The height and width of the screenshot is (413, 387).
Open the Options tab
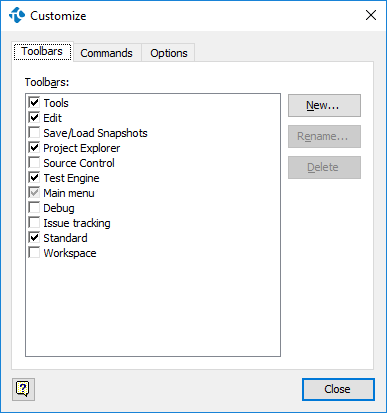coord(169,53)
